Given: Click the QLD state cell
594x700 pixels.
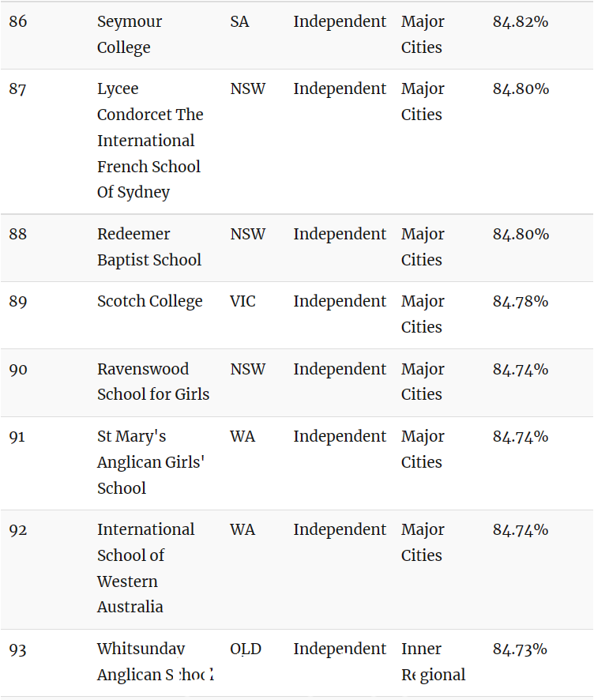Looking at the screenshot, I should pyautogui.click(x=246, y=649).
